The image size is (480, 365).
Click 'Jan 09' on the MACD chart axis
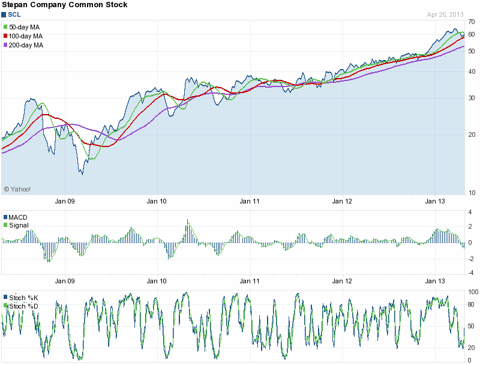(x=65, y=281)
